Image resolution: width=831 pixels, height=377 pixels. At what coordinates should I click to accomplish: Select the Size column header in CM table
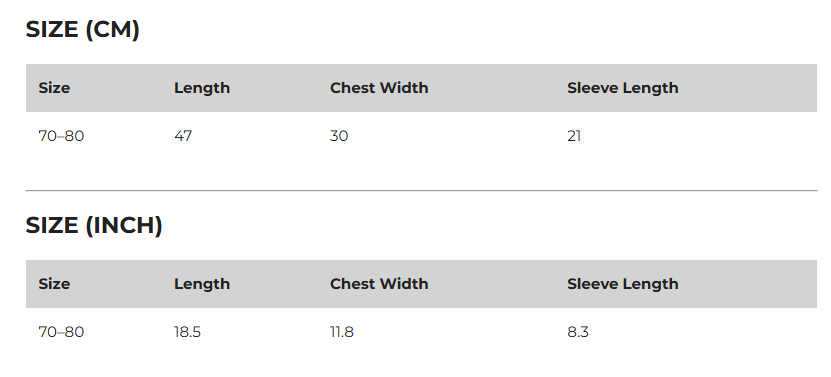pos(54,88)
